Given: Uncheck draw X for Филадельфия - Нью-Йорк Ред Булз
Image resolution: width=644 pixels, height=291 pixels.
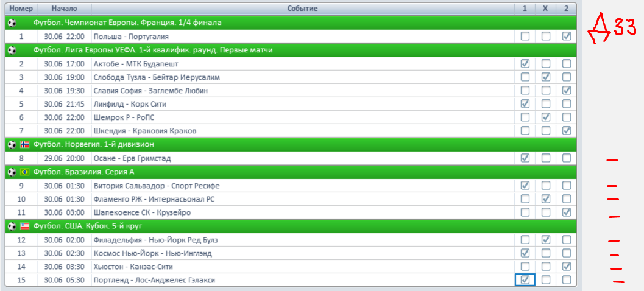Looking at the screenshot, I should click(545, 239).
